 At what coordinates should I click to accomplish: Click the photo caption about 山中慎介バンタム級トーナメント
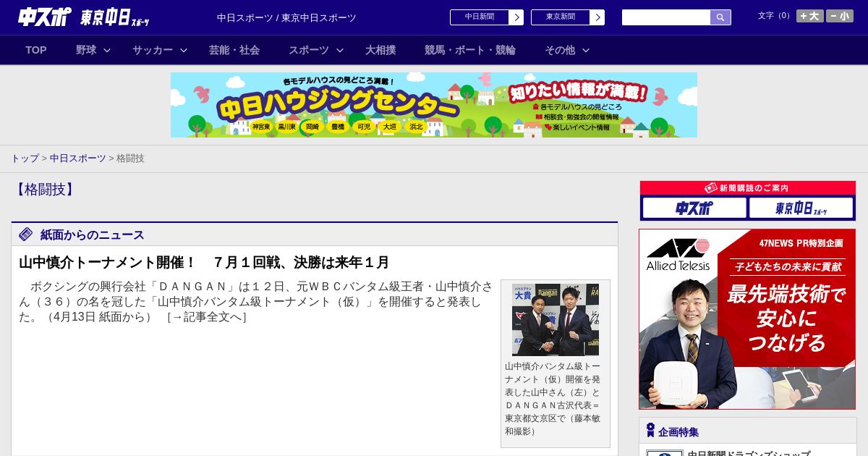coord(553,399)
